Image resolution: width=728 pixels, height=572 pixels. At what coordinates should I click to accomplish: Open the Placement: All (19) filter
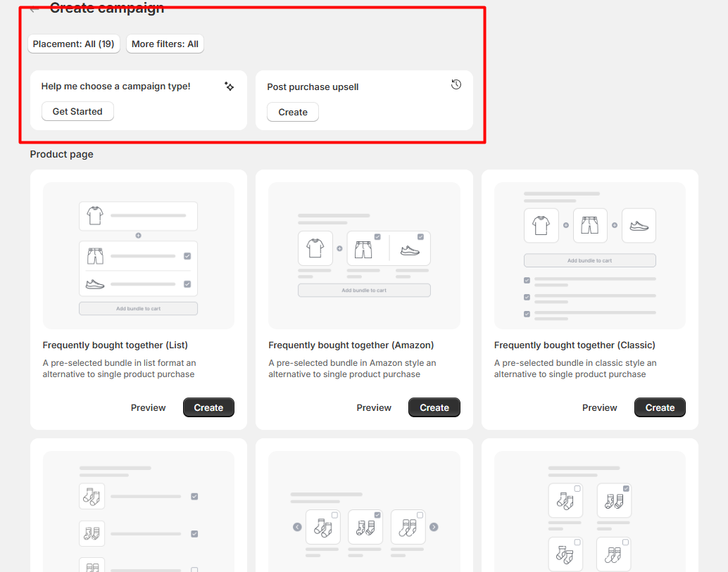point(74,44)
